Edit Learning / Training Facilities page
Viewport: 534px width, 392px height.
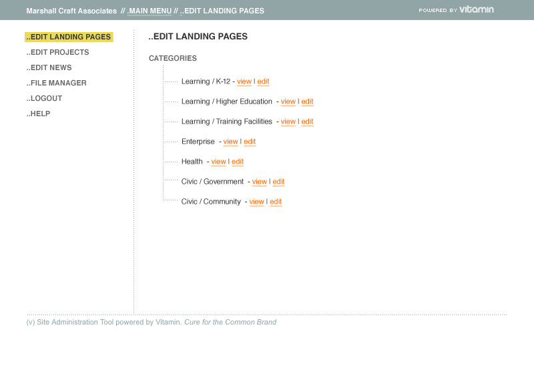click(x=307, y=122)
